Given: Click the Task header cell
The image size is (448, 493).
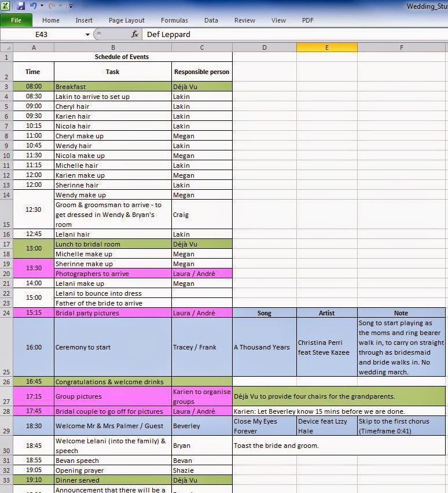Looking at the screenshot, I should [x=113, y=72].
